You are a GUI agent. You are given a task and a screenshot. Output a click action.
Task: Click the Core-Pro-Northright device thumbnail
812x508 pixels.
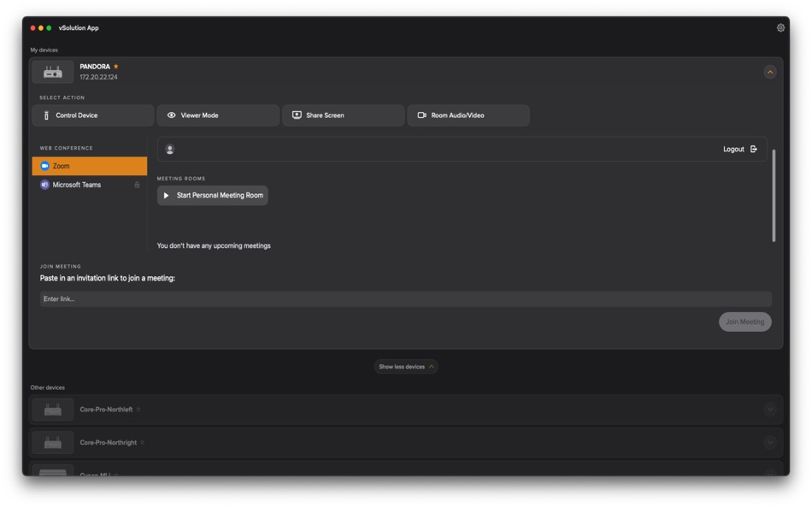53,443
